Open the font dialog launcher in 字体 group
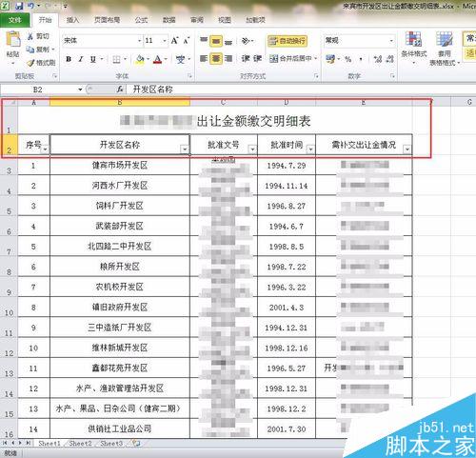Viewport: 476px width, 458px height. tap(189, 76)
